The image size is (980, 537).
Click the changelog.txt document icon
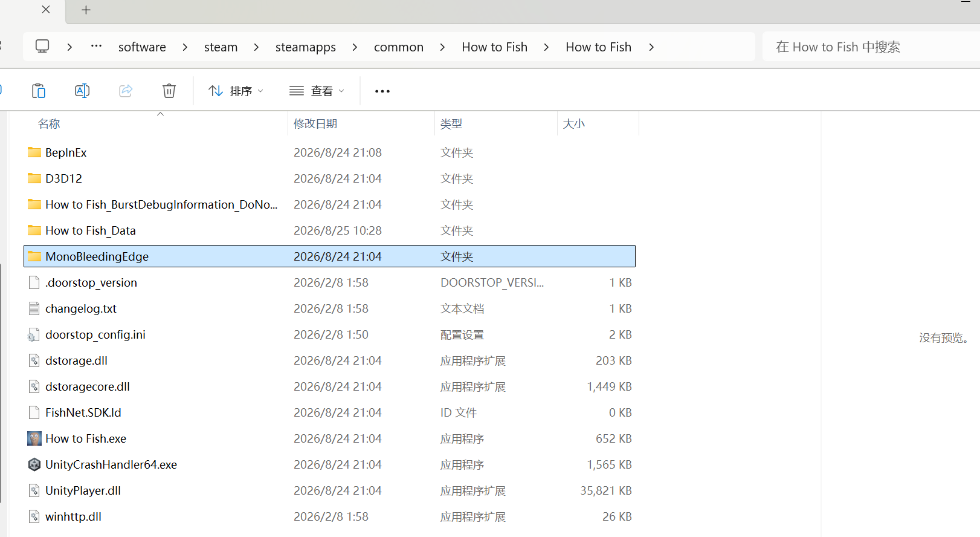34,308
